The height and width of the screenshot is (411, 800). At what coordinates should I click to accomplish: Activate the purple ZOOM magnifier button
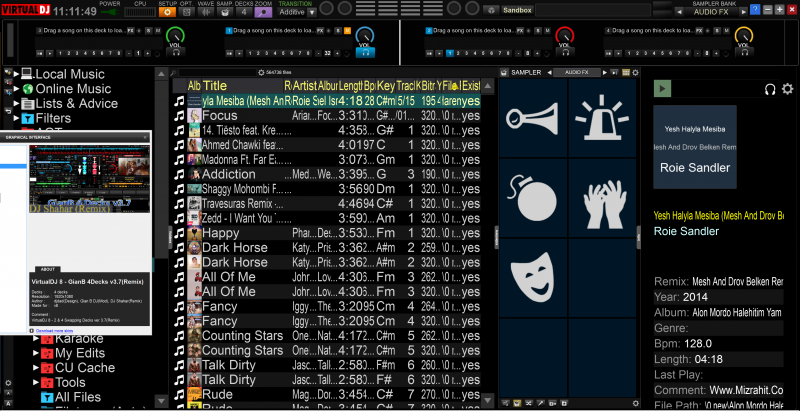[263, 12]
